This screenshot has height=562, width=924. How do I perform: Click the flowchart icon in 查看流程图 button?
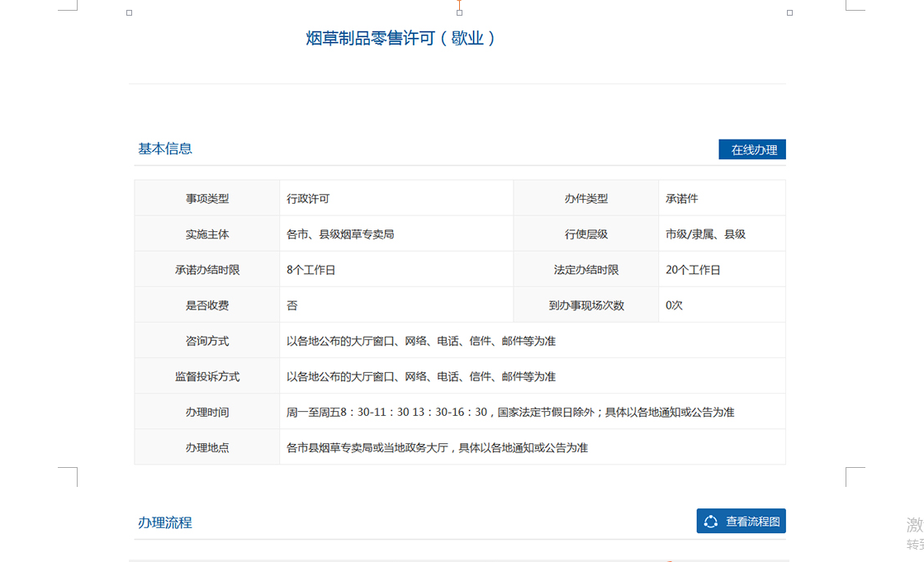click(x=710, y=522)
